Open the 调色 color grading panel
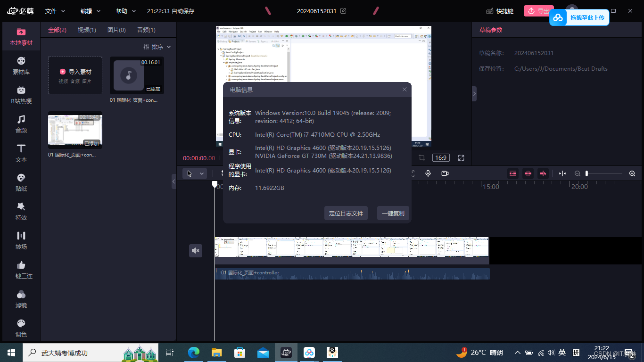644x362 pixels. (x=21, y=329)
